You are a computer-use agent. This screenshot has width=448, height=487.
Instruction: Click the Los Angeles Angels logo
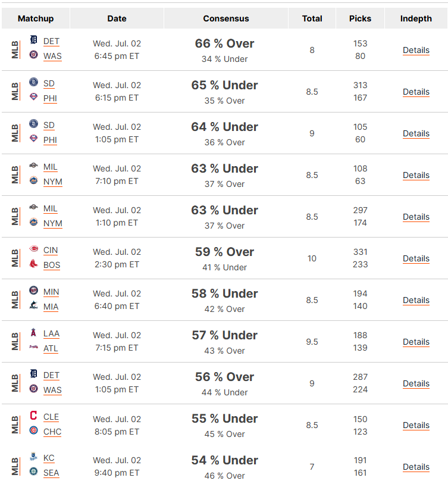33,332
